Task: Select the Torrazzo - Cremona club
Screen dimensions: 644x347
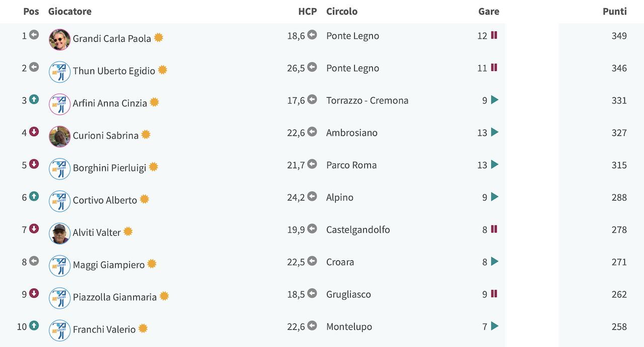Action: tap(367, 100)
